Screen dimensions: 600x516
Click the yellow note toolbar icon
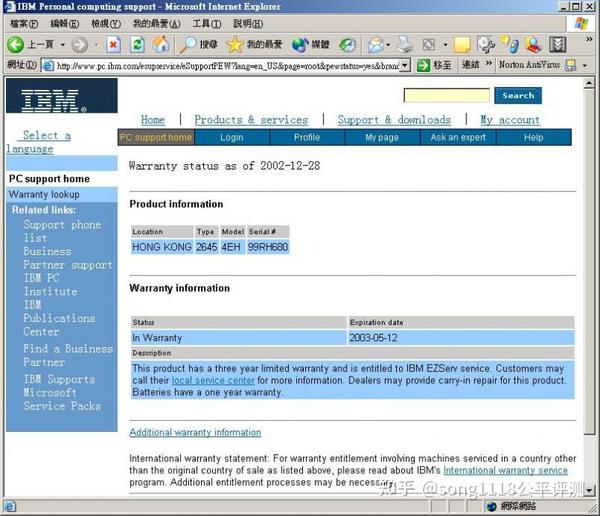[x=462, y=45]
